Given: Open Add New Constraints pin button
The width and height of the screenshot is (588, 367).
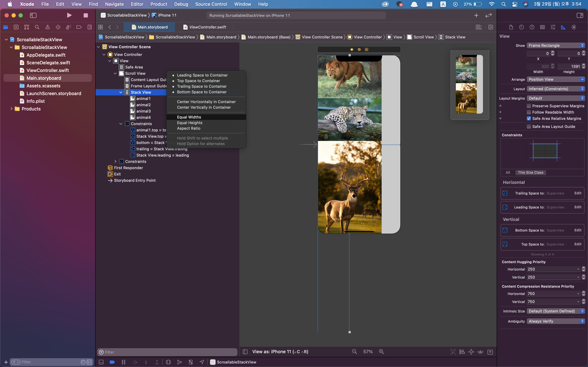Looking at the screenshot, I should tap(471, 352).
